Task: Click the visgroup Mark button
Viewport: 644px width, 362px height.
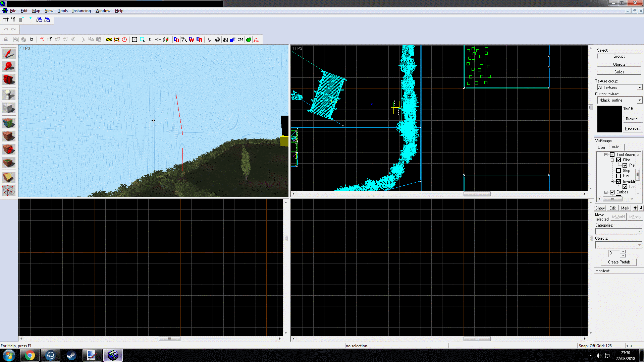Action: pos(625,208)
